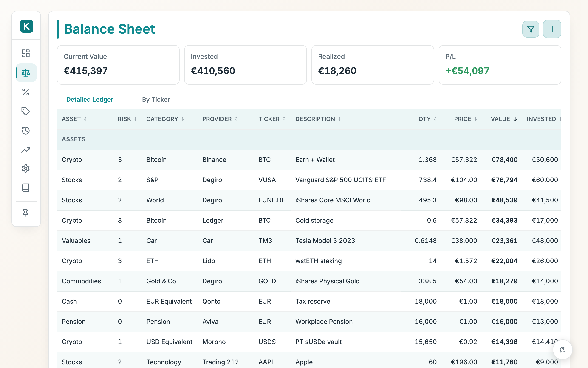The image size is (588, 368).
Task: Click the P/L summary card
Action: click(500, 65)
